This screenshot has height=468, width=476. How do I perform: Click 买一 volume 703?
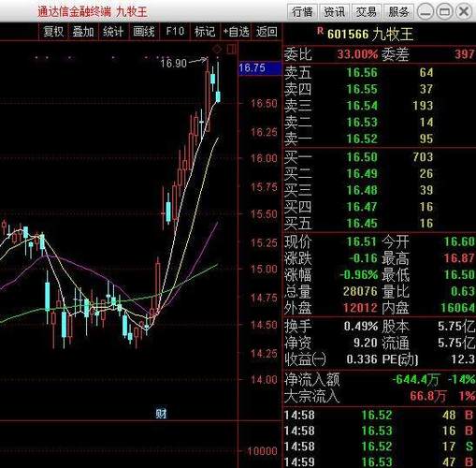pos(423,157)
